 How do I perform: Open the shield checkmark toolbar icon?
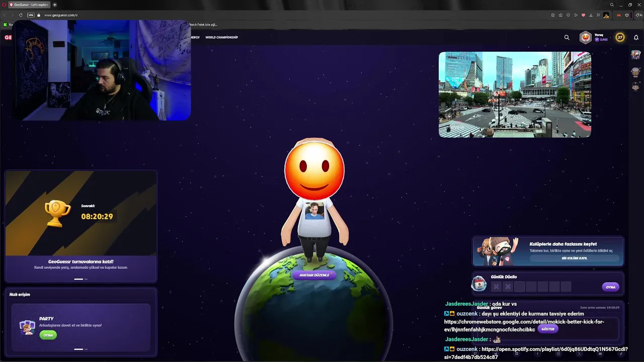click(x=569, y=15)
